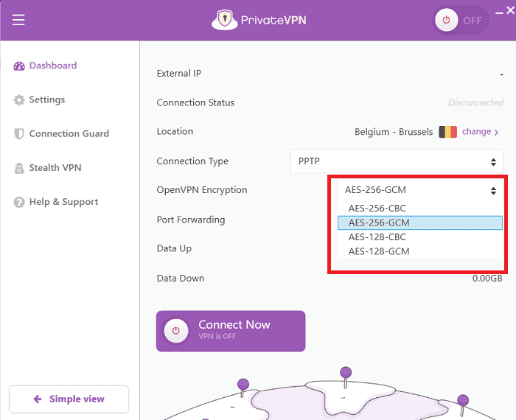Screen dimensions: 516x420
Task: Click the Connect Now button
Action: click(x=231, y=331)
